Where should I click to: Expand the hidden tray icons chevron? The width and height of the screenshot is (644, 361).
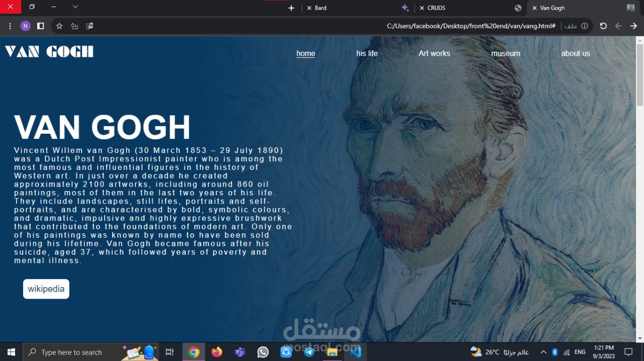click(543, 352)
